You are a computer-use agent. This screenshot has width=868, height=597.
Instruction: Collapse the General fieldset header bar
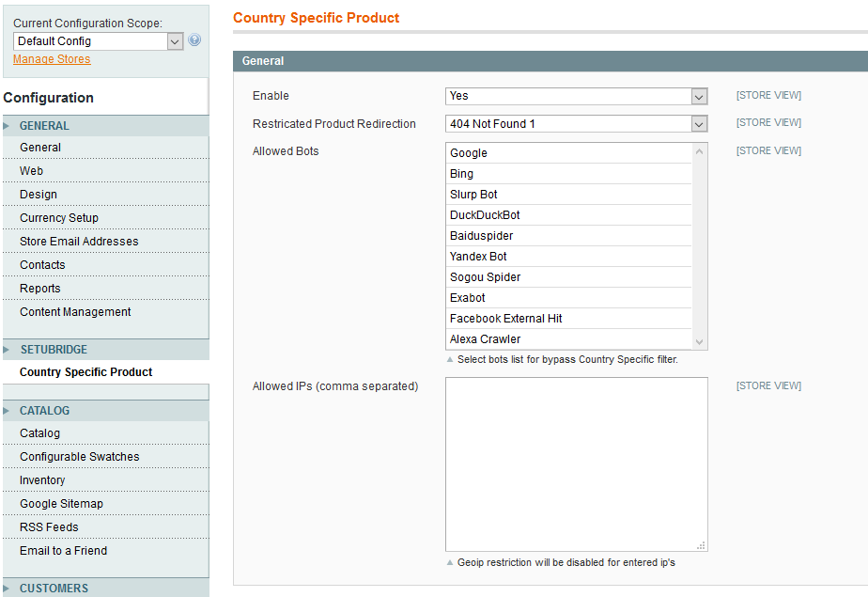pos(550,61)
